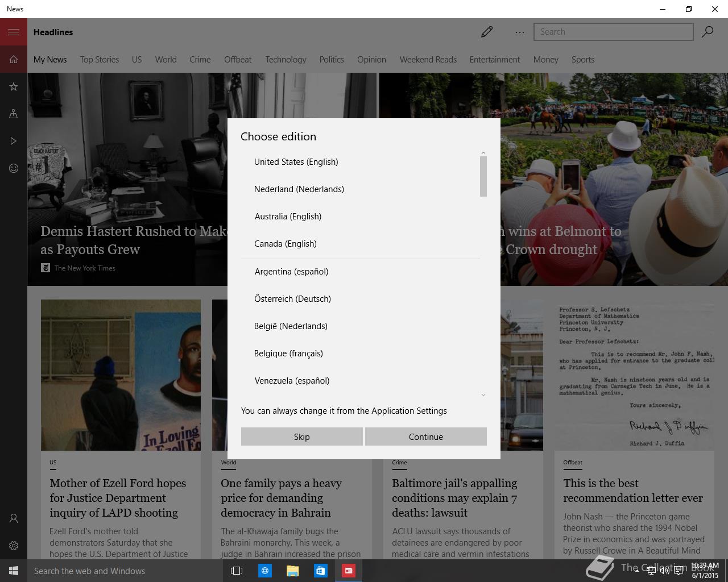This screenshot has width=728, height=582.
Task: Click the News app taskbar icon
Action: [348, 571]
